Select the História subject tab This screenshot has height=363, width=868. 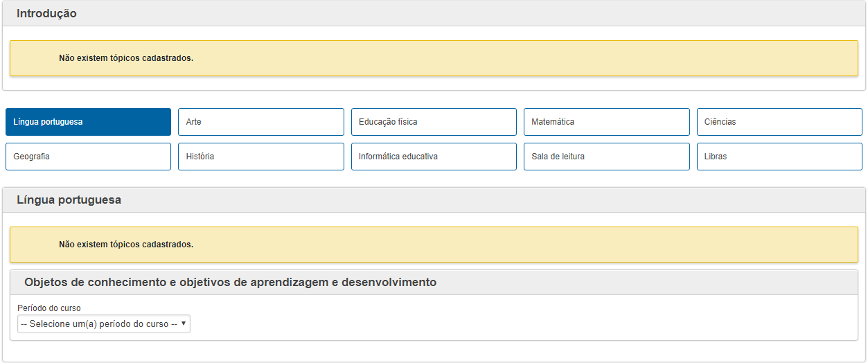(261, 157)
